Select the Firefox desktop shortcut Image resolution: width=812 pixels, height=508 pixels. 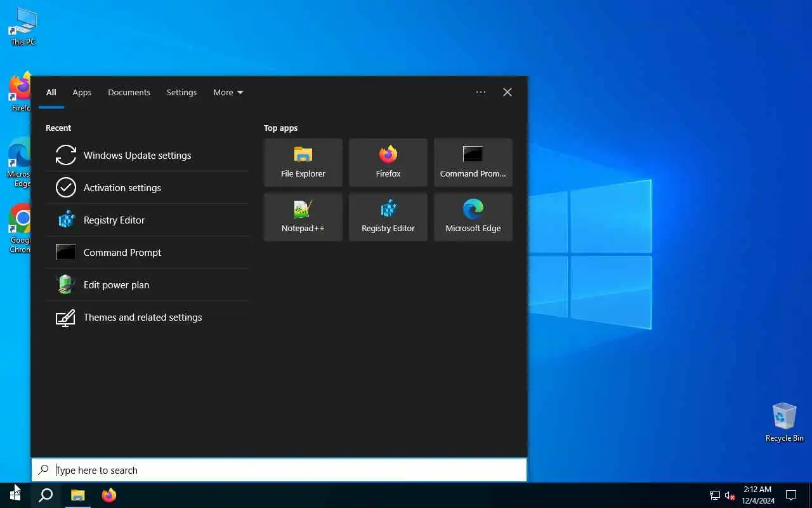coord(20,92)
